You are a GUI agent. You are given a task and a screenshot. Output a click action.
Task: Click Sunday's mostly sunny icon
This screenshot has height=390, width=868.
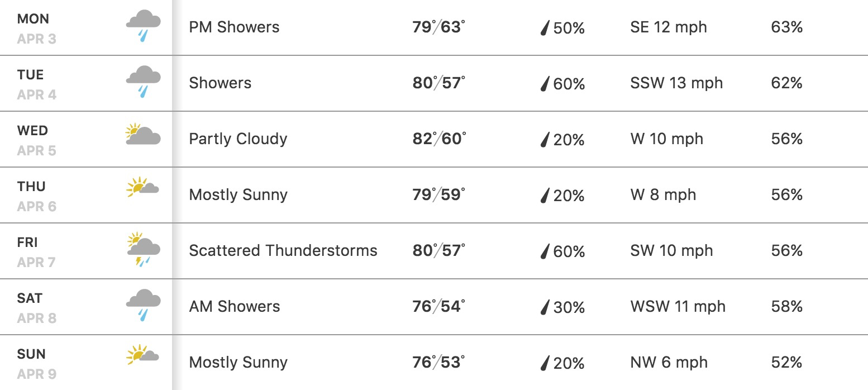pos(143,355)
